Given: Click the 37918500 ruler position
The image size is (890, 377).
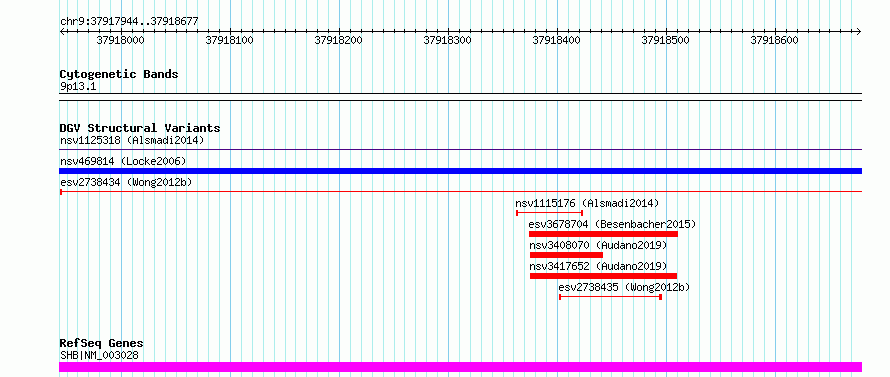Looking at the screenshot, I should [x=665, y=40].
